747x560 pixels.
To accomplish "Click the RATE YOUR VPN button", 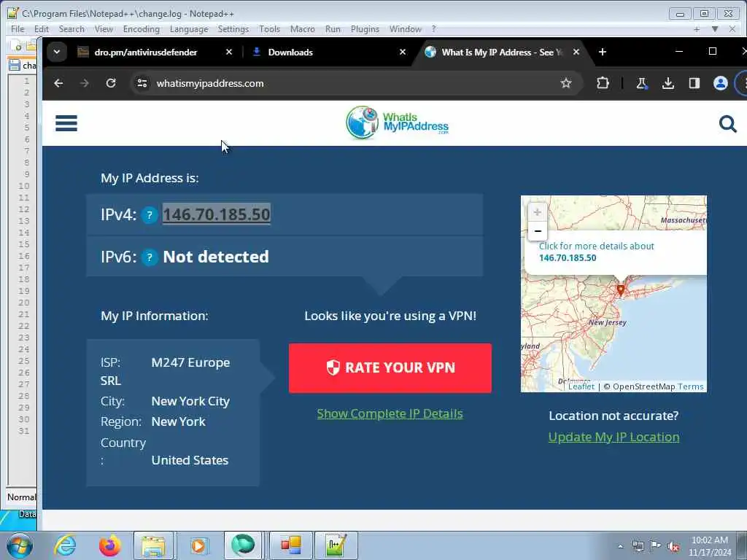I will [390, 367].
